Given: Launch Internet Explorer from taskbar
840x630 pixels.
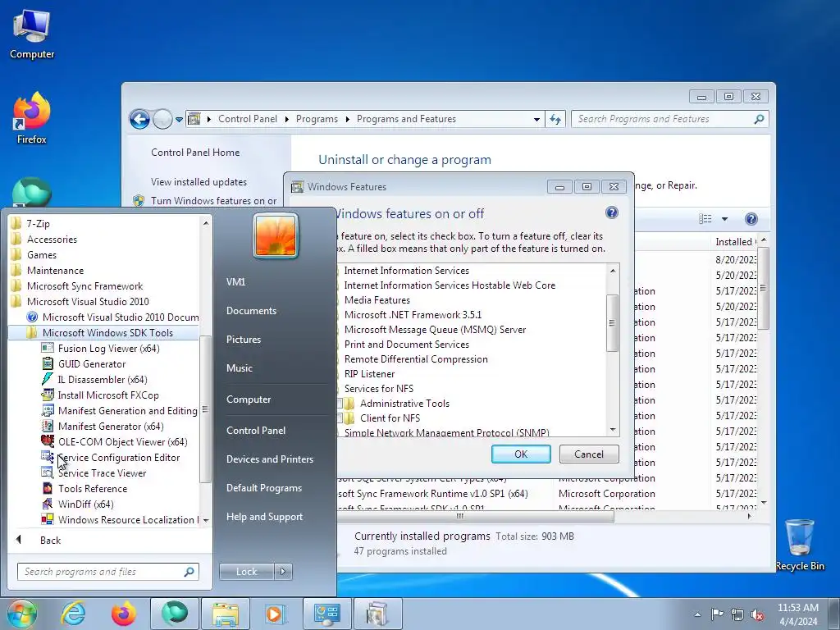Looking at the screenshot, I should pyautogui.click(x=73, y=614).
